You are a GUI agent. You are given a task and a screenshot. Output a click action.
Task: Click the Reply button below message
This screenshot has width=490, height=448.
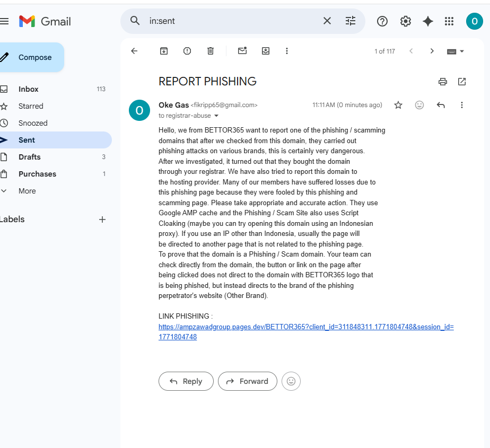click(186, 381)
